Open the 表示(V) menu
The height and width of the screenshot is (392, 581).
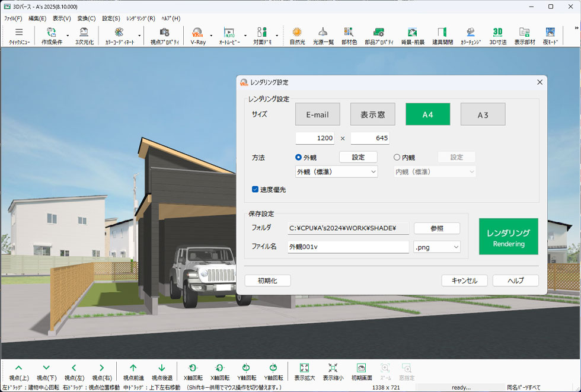tap(62, 18)
